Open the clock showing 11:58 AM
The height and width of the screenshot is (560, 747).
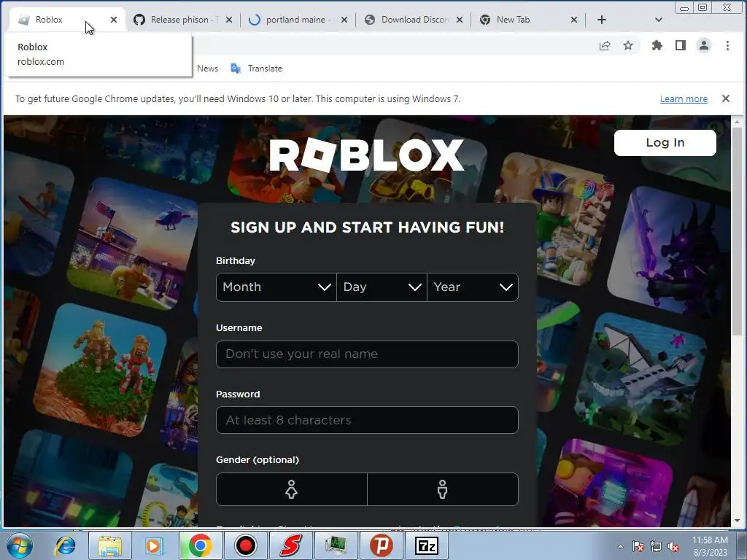click(710, 545)
